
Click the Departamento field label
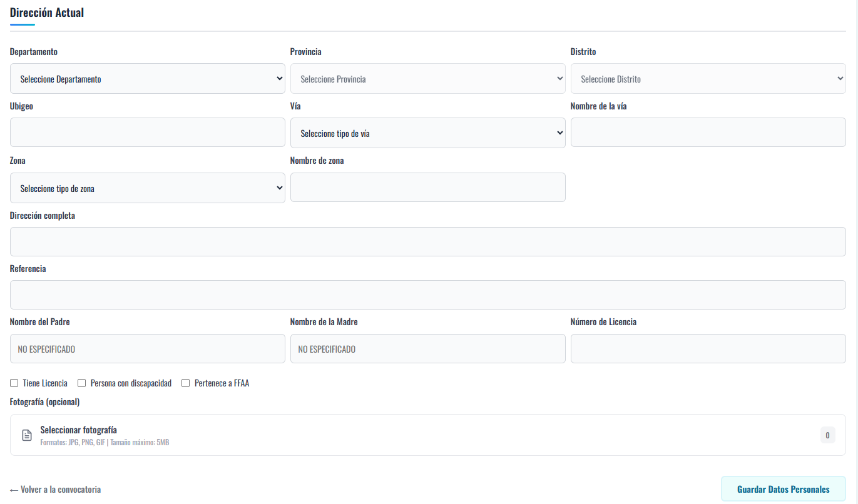pos(34,52)
